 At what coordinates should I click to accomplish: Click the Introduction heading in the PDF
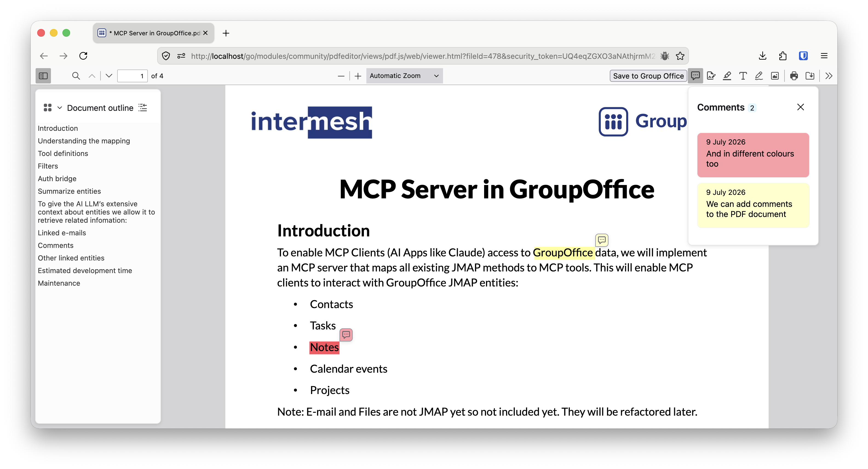click(x=323, y=231)
